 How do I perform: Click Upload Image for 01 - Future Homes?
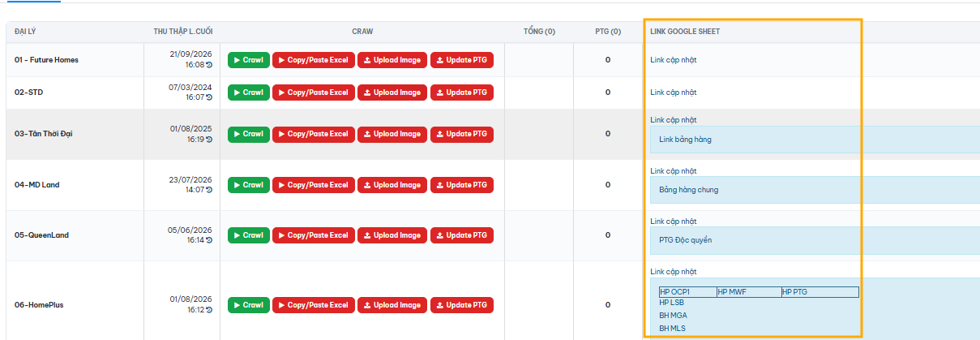click(x=392, y=60)
